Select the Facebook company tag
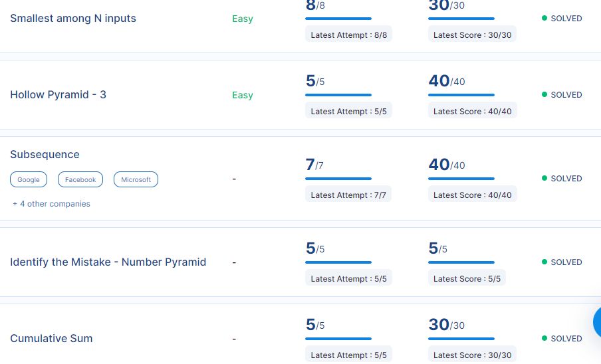The width and height of the screenshot is (601, 364). coord(80,179)
